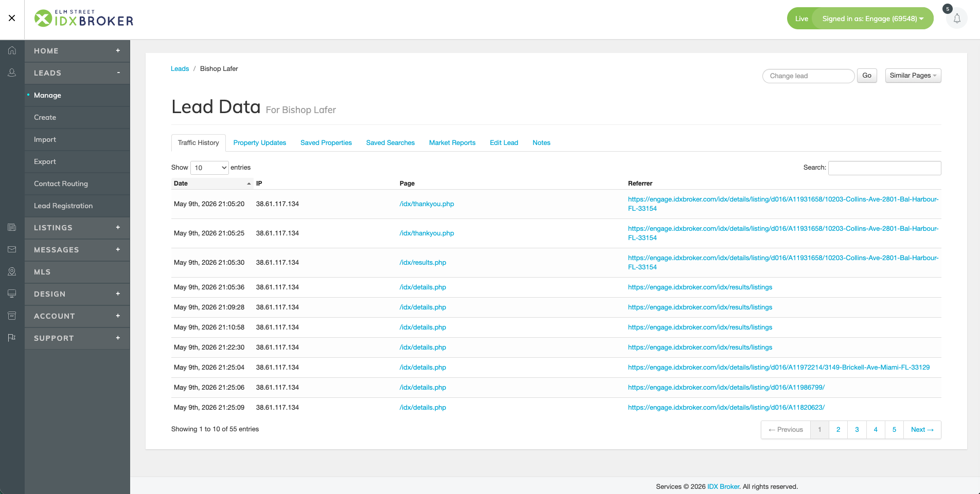Focus the Change lead input field
980x494 pixels.
(809, 76)
